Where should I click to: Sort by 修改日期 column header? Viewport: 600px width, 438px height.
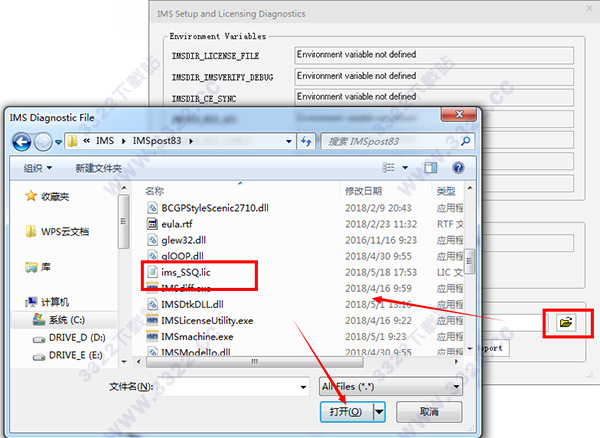[364, 191]
